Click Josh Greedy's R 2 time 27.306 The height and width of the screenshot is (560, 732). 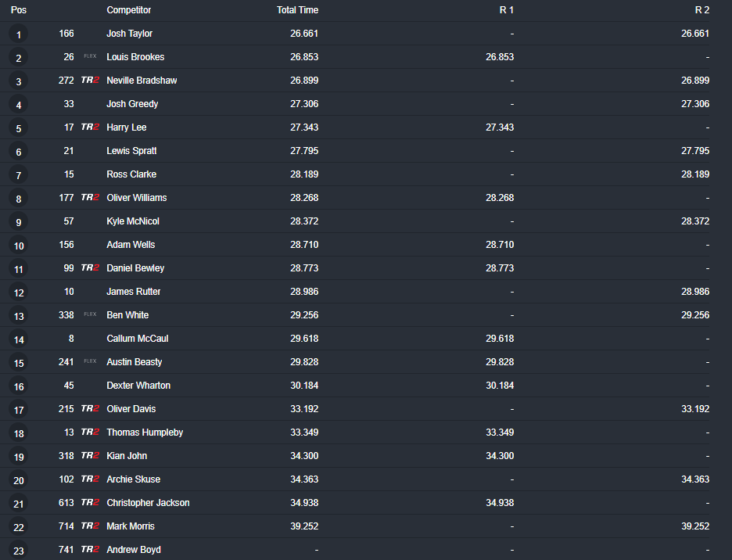coord(695,104)
